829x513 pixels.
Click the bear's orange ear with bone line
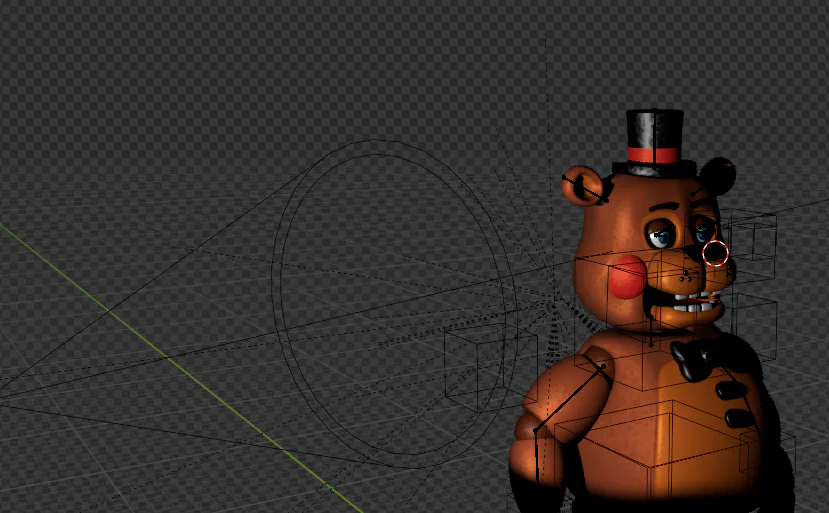[x=584, y=186]
